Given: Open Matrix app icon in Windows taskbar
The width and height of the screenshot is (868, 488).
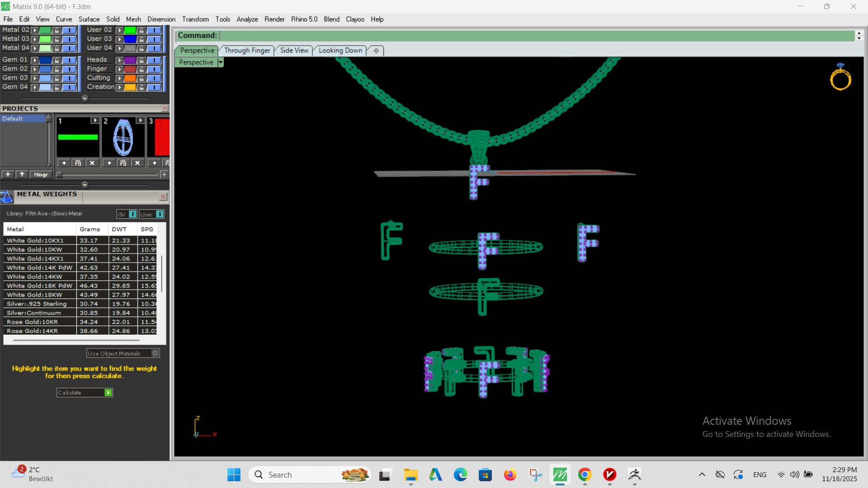Looking at the screenshot, I should (x=560, y=475).
